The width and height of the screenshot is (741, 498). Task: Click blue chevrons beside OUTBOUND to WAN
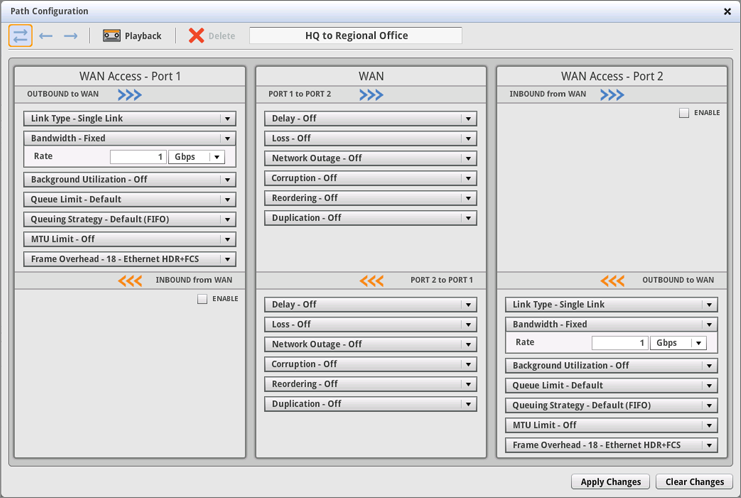click(129, 95)
